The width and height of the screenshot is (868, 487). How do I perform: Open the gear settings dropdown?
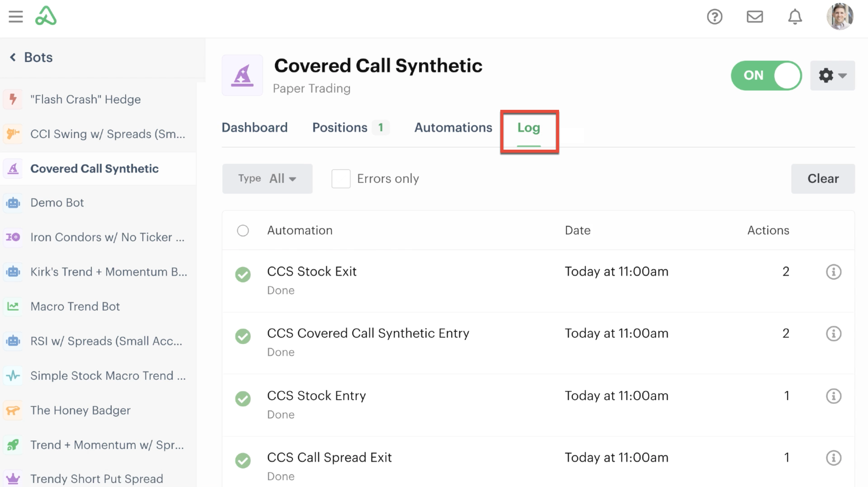click(x=832, y=75)
